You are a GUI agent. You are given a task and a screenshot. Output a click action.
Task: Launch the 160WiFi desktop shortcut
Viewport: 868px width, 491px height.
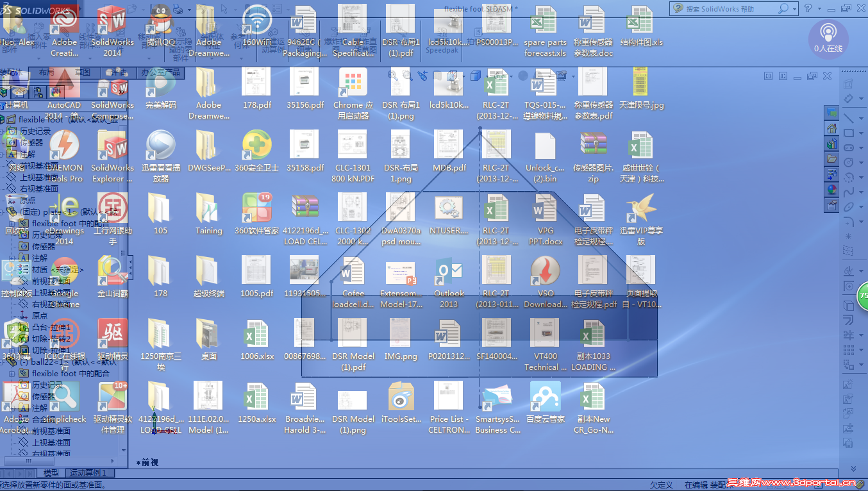[257, 26]
